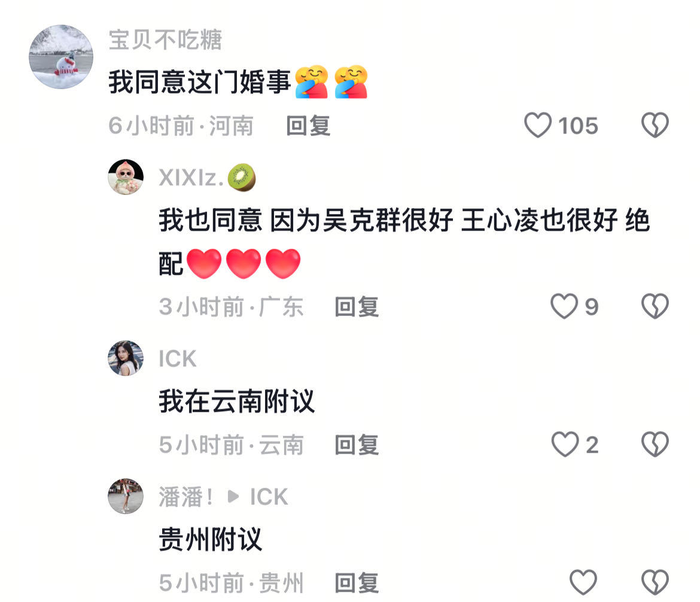Reply to 宝贝不吃糖's comment
Image resolution: width=700 pixels, height=602 pixels.
tap(308, 126)
